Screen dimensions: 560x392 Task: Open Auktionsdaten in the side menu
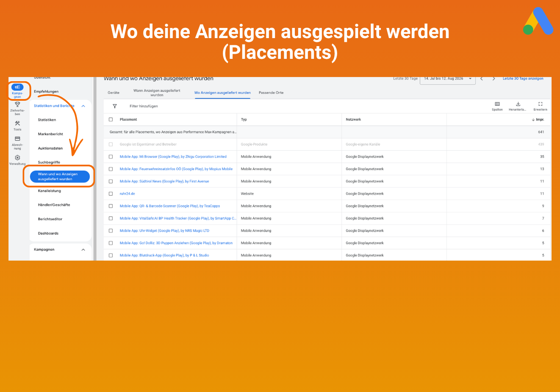(50, 149)
